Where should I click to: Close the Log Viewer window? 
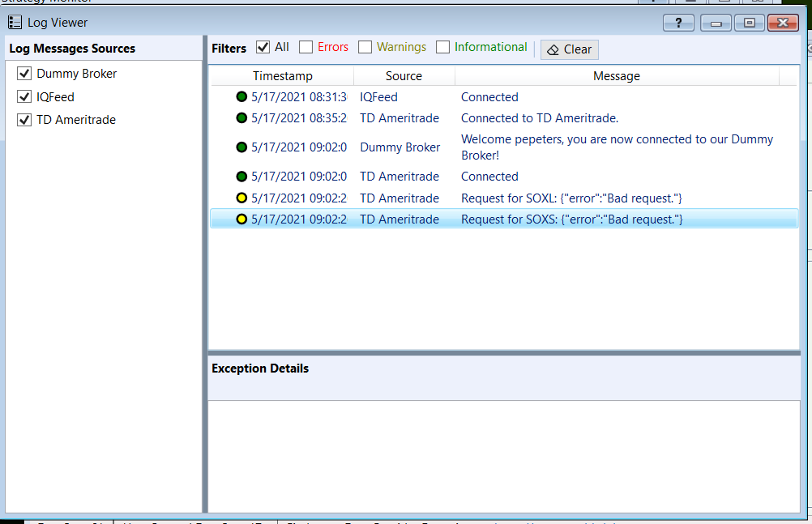point(783,23)
